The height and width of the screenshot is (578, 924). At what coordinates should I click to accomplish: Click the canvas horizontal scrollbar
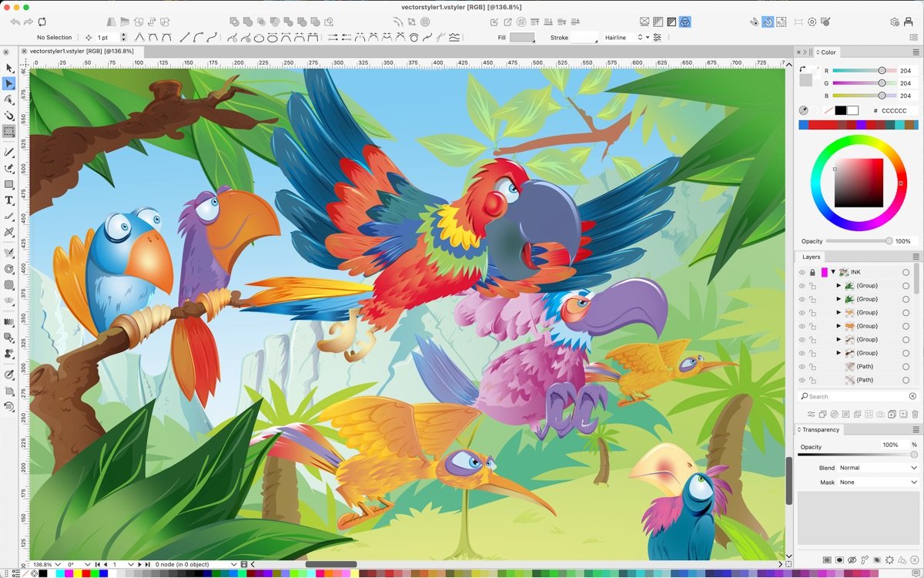(x=330, y=565)
